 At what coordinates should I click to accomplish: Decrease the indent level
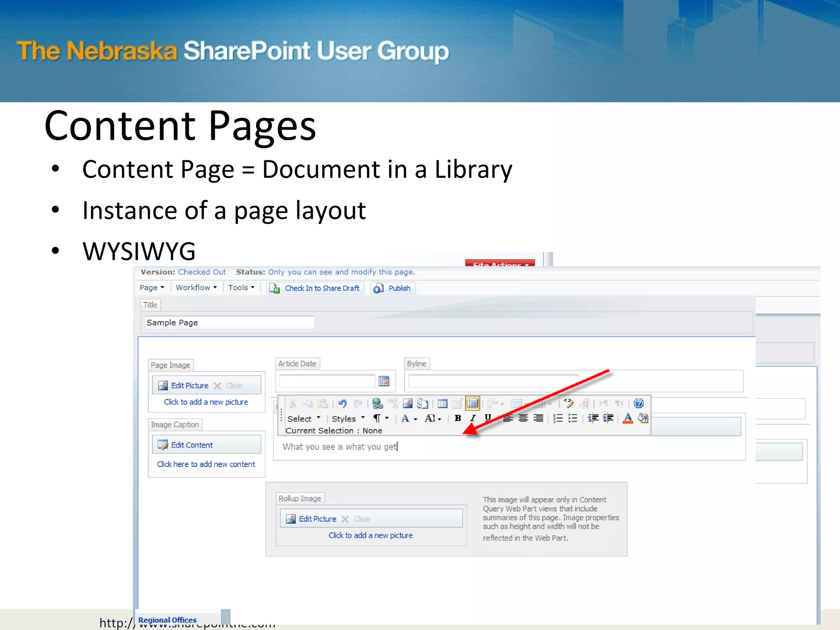[593, 418]
